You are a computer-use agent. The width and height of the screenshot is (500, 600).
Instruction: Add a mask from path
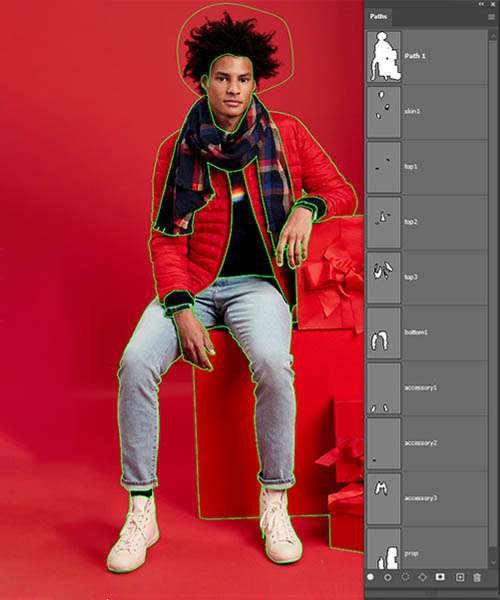[440, 577]
